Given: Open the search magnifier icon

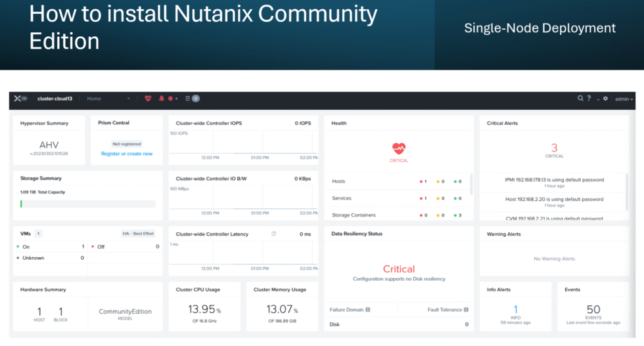Looking at the screenshot, I should point(580,98).
